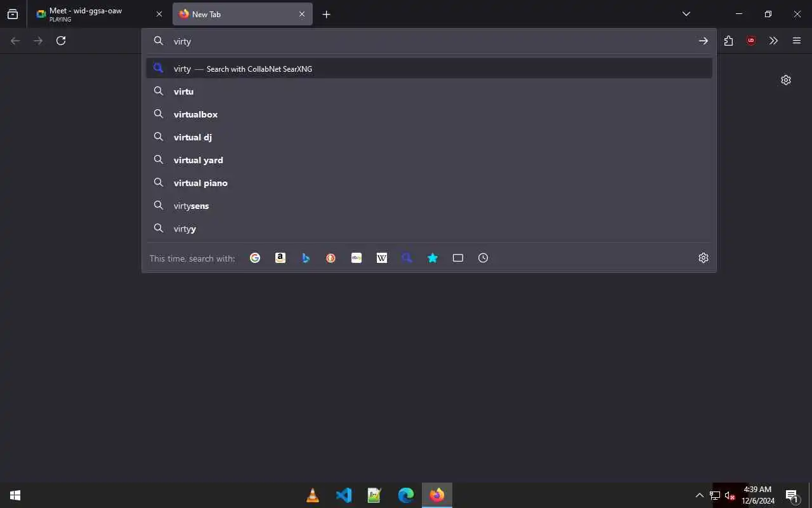
Task: Open search settings gear in dropdown
Action: 704,258
